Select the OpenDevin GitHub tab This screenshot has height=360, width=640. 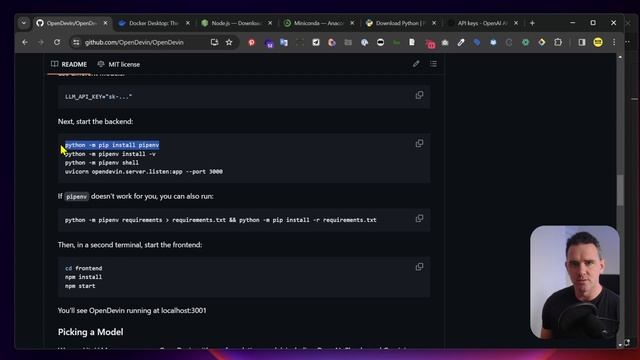(71, 23)
